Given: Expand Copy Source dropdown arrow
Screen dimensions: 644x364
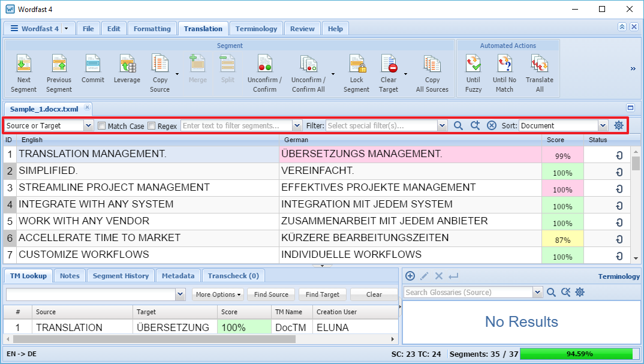Looking at the screenshot, I should pyautogui.click(x=177, y=74).
